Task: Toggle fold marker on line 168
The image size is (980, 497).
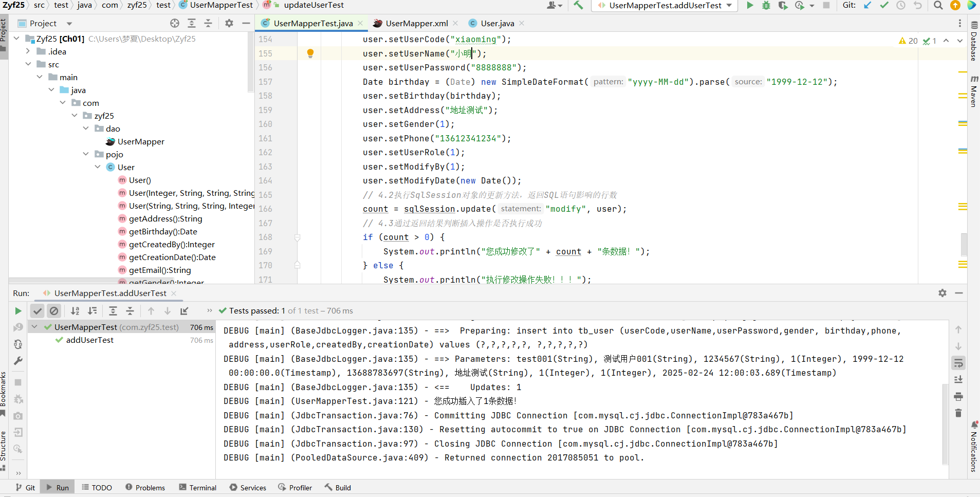Action: point(298,237)
